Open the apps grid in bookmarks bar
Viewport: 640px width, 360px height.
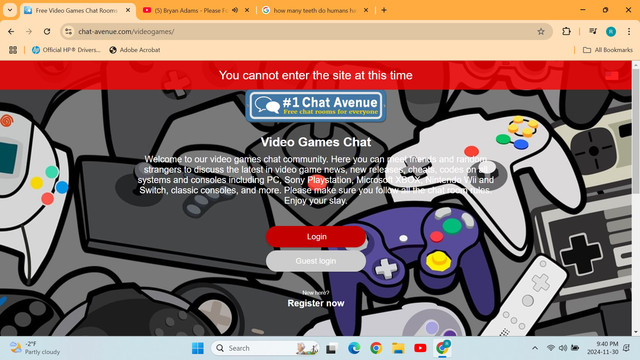tap(13, 50)
